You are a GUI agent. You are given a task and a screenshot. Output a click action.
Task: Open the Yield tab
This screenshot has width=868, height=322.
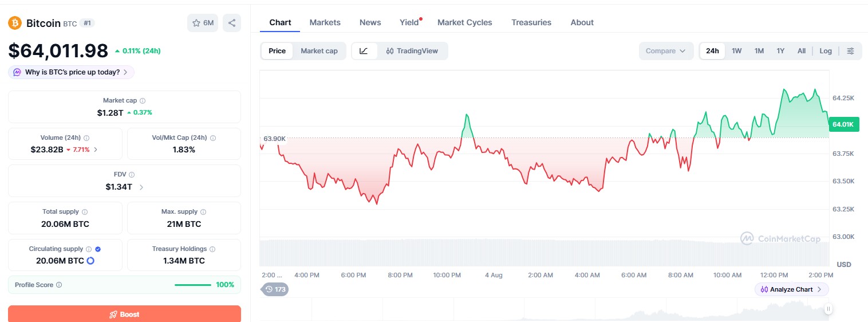tap(410, 22)
